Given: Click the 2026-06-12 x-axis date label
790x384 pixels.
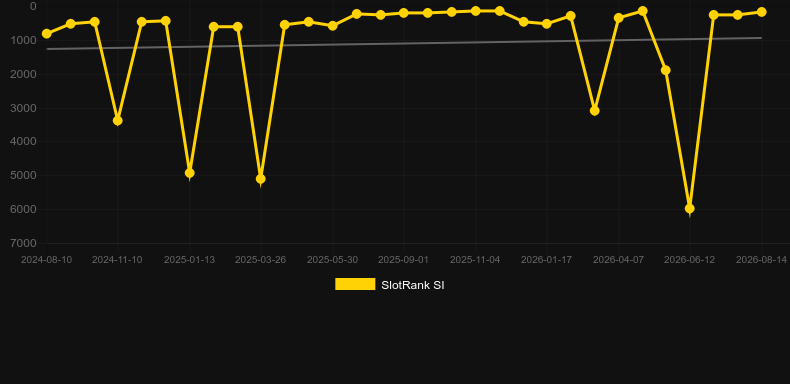Looking at the screenshot, I should 690,260.
